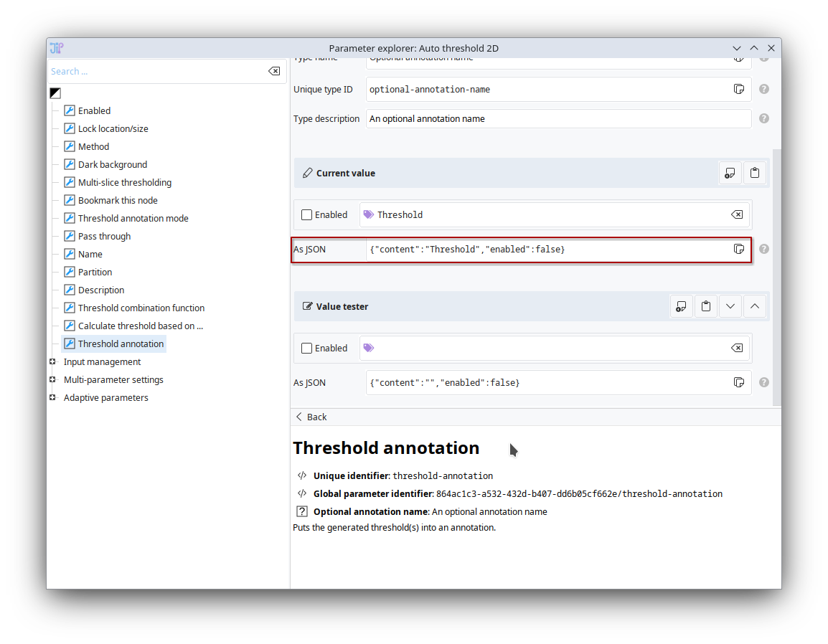The height and width of the screenshot is (644, 828).
Task: Expand the Input management tree node
Action: pyautogui.click(x=52, y=362)
